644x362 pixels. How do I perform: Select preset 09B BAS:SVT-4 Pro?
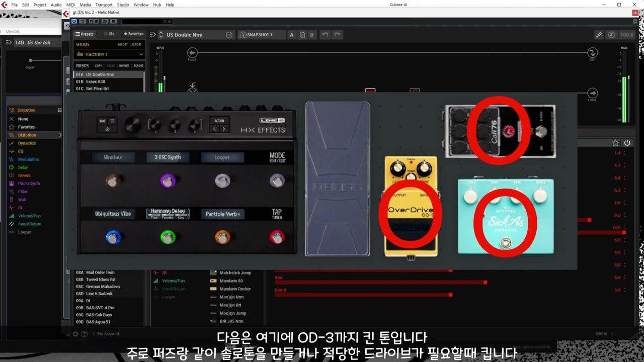(x=109, y=308)
